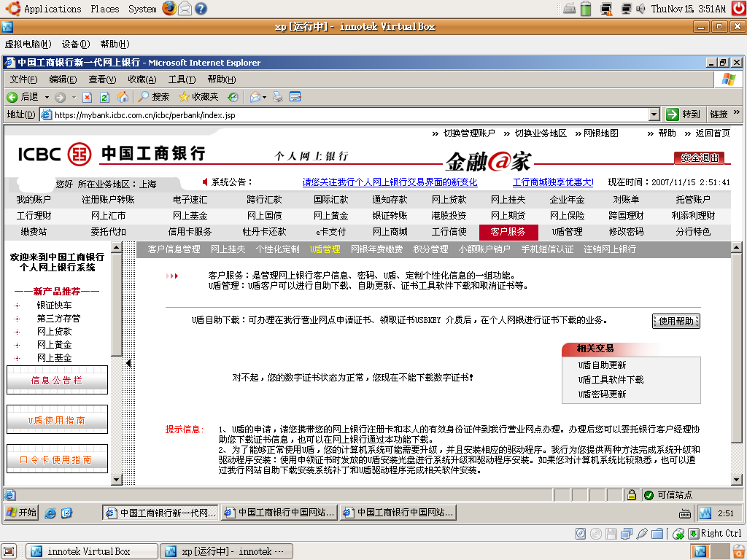Click the 安全退出 logout button
This screenshot has width=747, height=560.
point(700,157)
